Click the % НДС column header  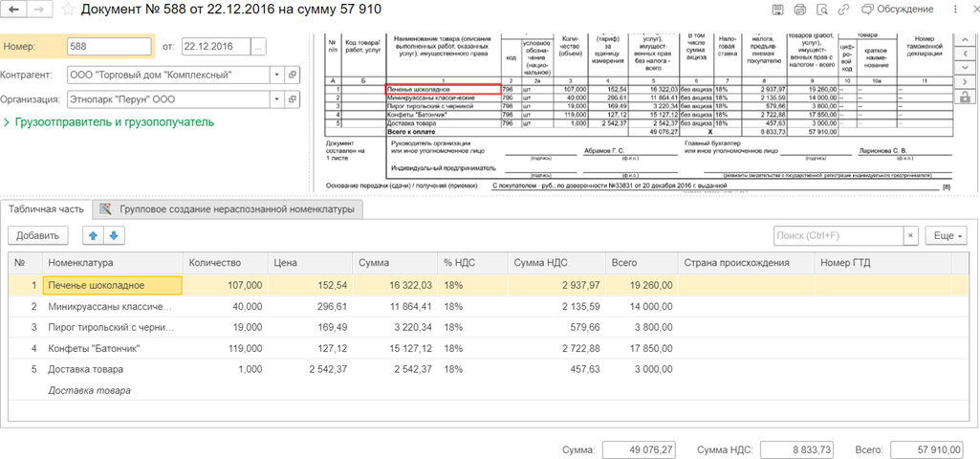(473, 263)
